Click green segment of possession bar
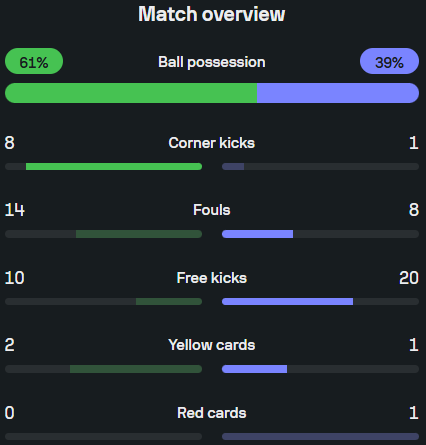The image size is (426, 445). (131, 93)
